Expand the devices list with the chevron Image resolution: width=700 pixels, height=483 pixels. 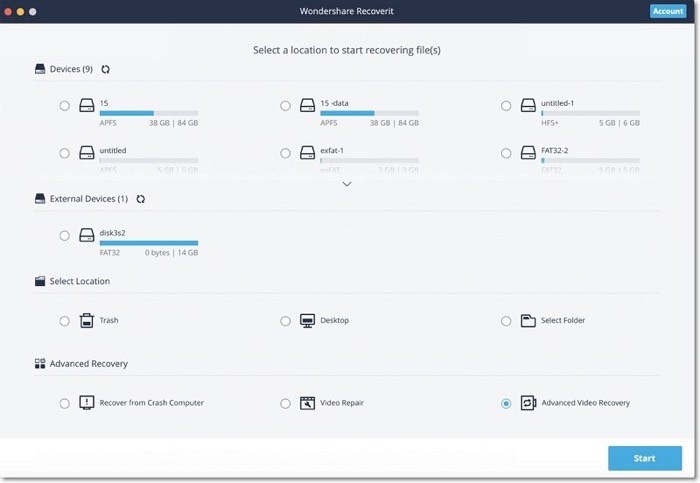click(x=347, y=184)
